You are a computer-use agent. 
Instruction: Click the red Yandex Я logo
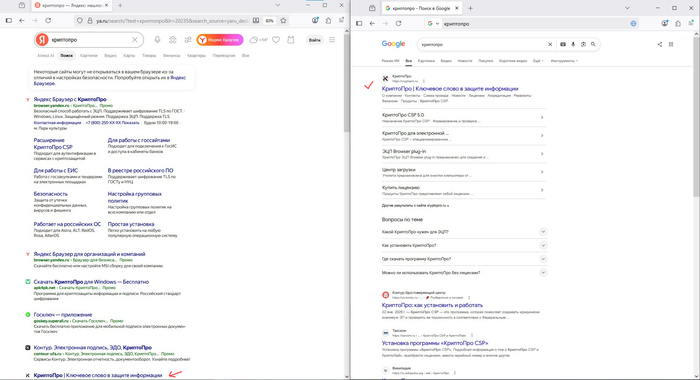point(42,40)
